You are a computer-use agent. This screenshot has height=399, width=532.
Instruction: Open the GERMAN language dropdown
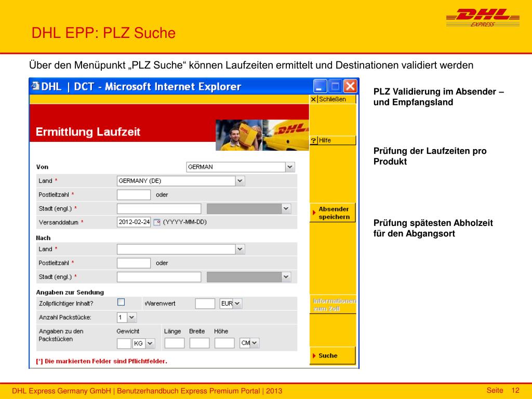coord(290,167)
